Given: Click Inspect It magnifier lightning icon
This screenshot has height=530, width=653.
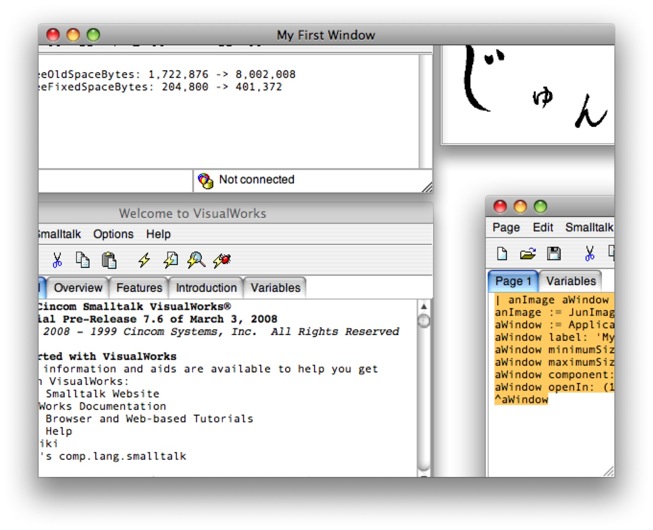Looking at the screenshot, I should click(x=196, y=260).
